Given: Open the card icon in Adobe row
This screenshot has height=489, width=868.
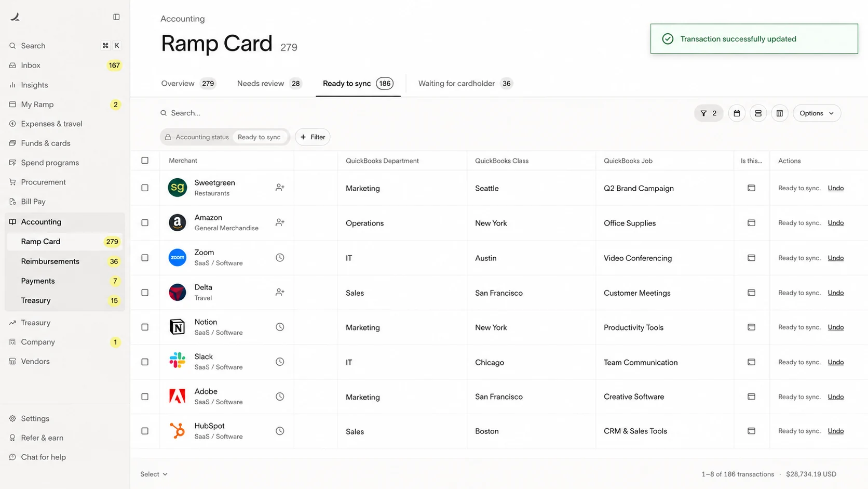Looking at the screenshot, I should click(x=751, y=397).
